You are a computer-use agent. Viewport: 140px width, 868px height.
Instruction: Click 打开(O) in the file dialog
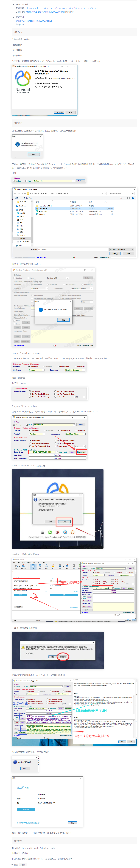coord(115,254)
